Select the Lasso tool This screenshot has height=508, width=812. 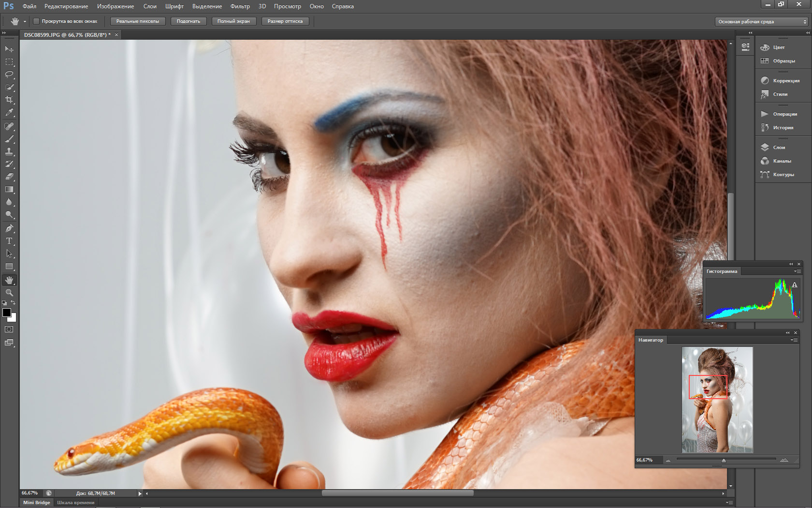point(9,75)
